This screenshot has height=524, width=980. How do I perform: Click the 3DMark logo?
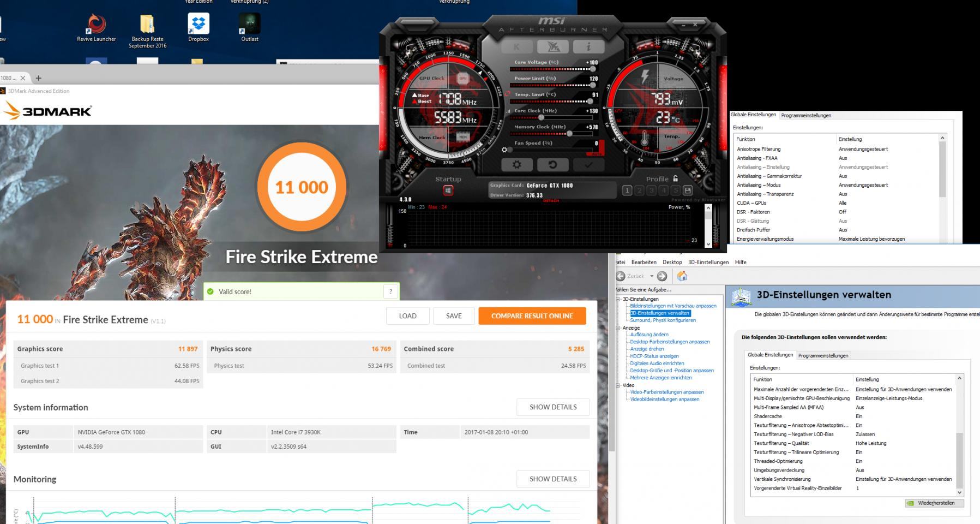tap(48, 111)
